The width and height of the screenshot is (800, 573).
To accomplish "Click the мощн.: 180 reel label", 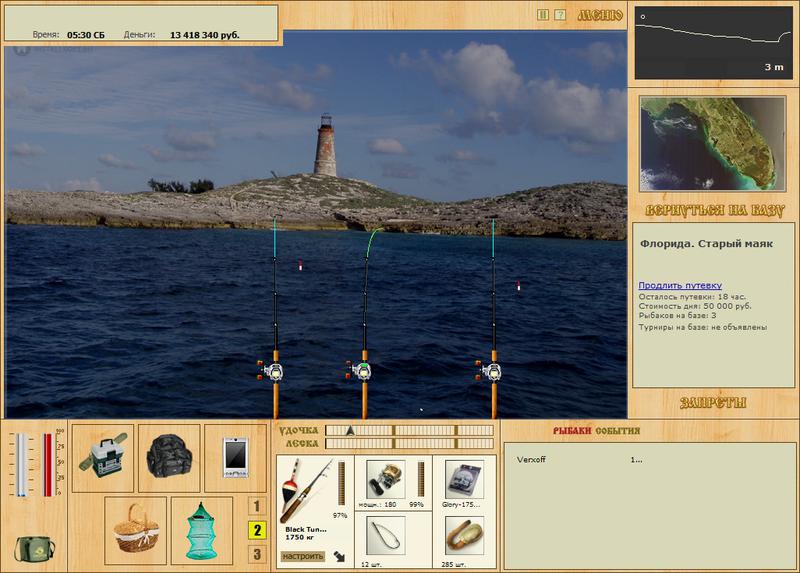I will click(x=378, y=504).
